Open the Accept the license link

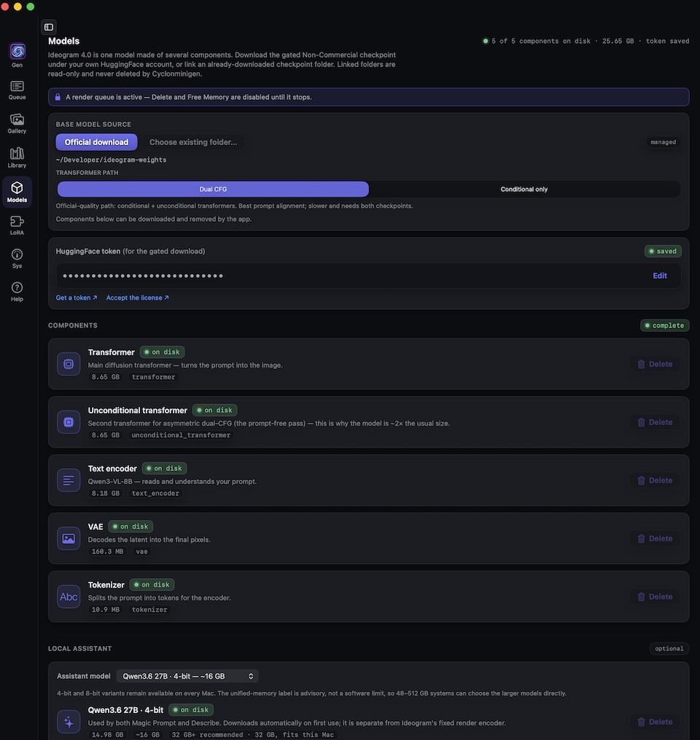tap(137, 297)
